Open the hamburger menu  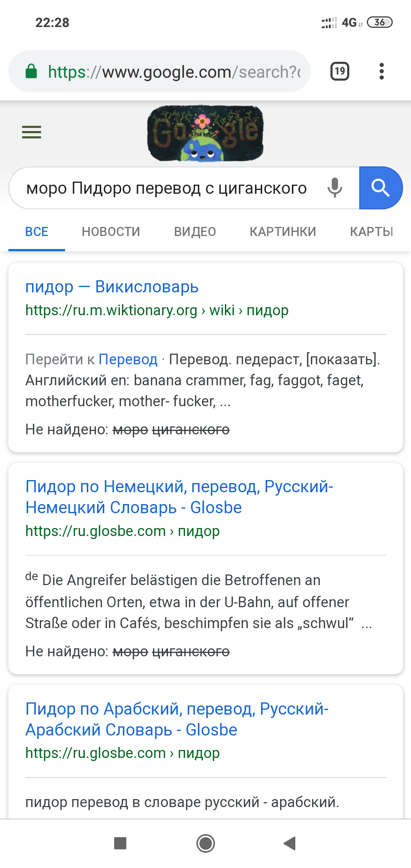pos(31,132)
